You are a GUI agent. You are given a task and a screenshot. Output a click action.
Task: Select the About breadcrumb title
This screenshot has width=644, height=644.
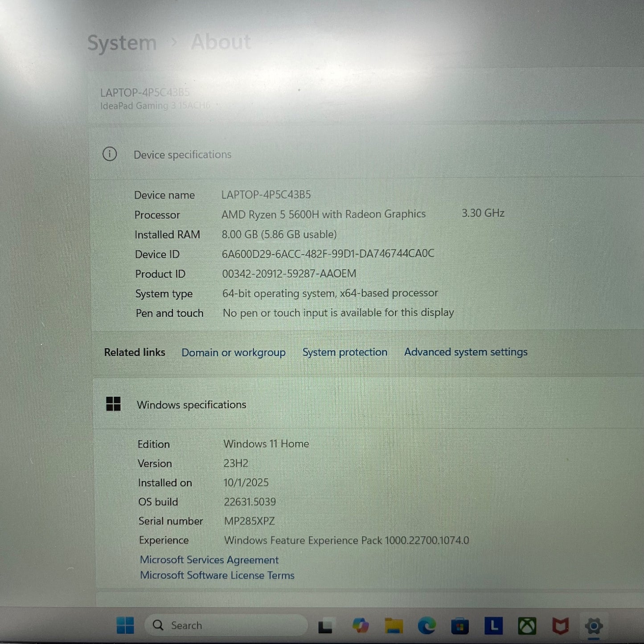click(x=221, y=42)
